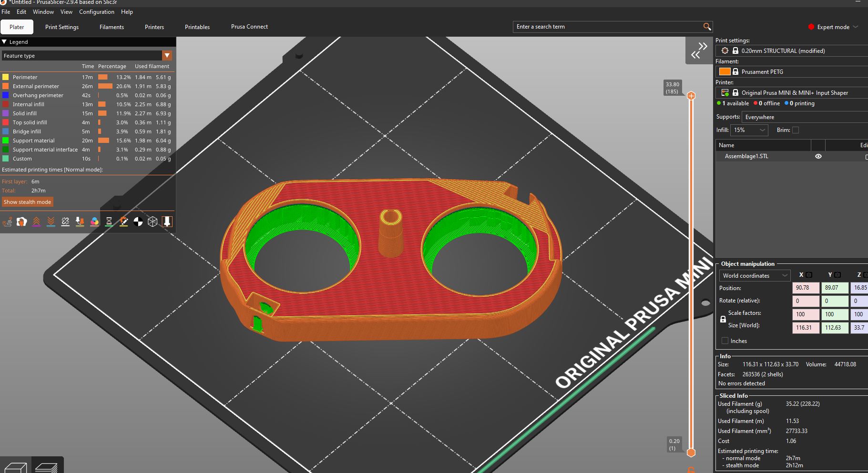Toggle travel moves visibility icon
The height and width of the screenshot is (473, 868).
(7, 221)
